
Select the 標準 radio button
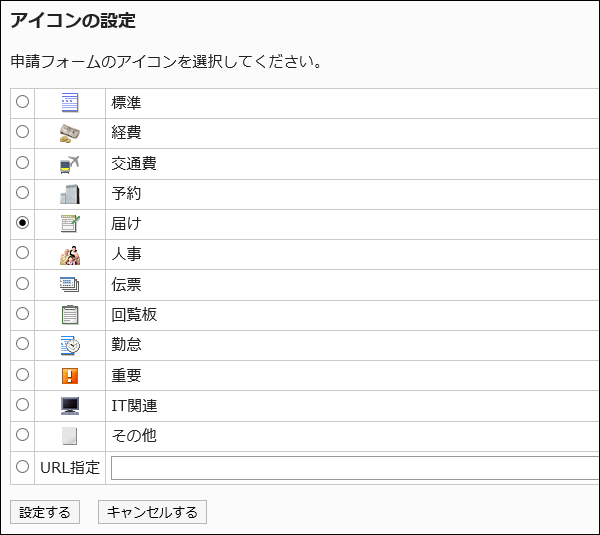coord(23,102)
